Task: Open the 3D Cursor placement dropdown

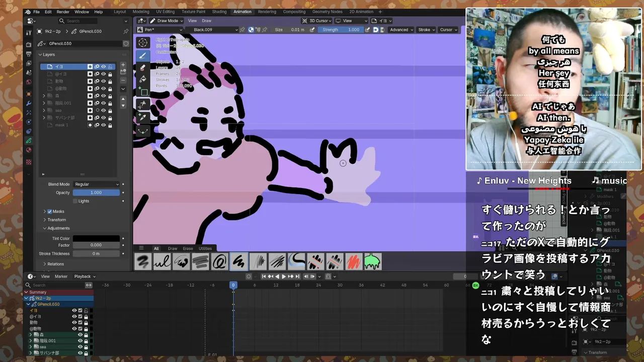Action: click(x=316, y=21)
